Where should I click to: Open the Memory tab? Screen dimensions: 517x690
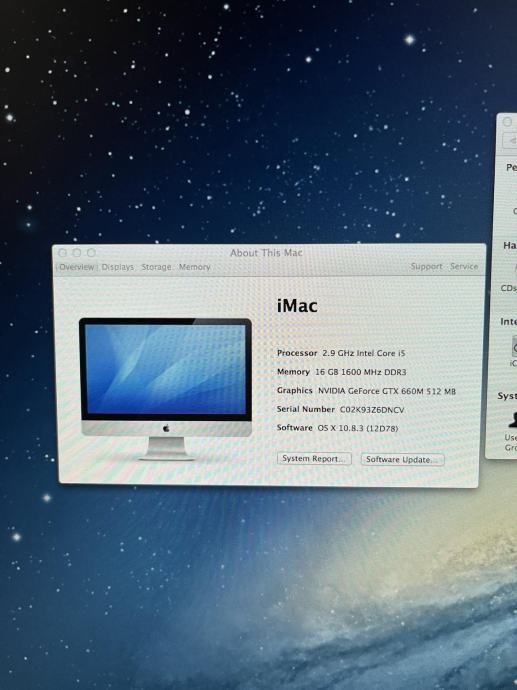tap(194, 267)
